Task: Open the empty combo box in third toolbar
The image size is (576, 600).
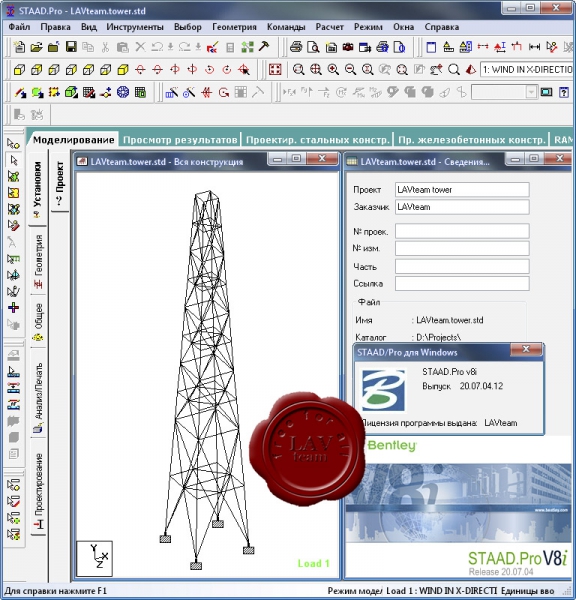Action: click(504, 92)
